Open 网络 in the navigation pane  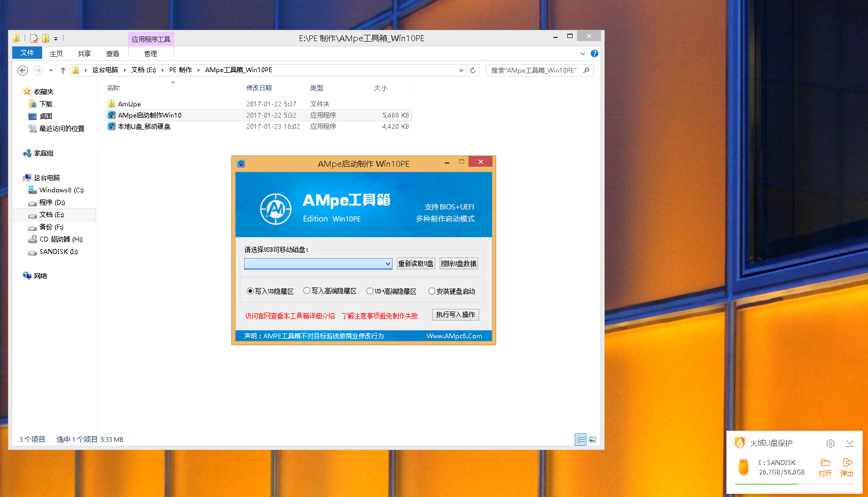(41, 276)
